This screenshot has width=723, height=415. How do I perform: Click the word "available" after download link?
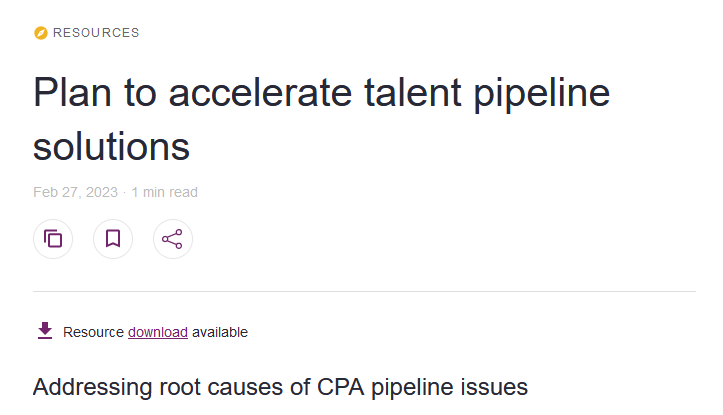tap(220, 332)
